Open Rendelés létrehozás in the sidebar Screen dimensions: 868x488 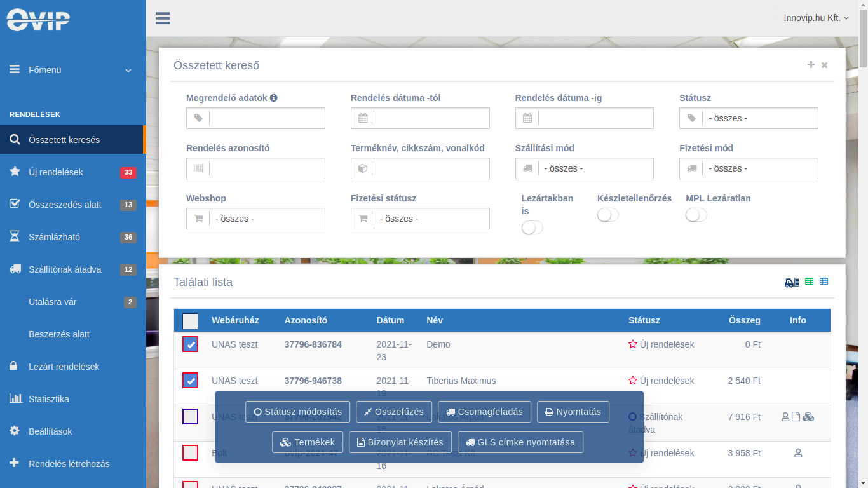[x=73, y=464]
